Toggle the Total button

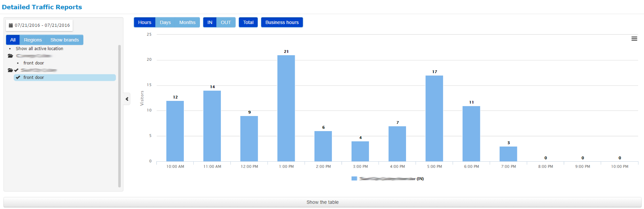(248, 22)
